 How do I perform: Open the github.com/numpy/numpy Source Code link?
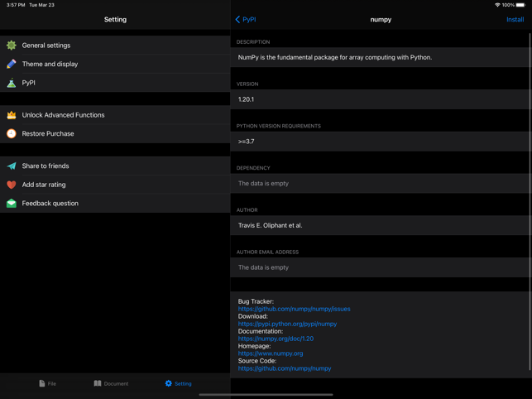[285, 368]
